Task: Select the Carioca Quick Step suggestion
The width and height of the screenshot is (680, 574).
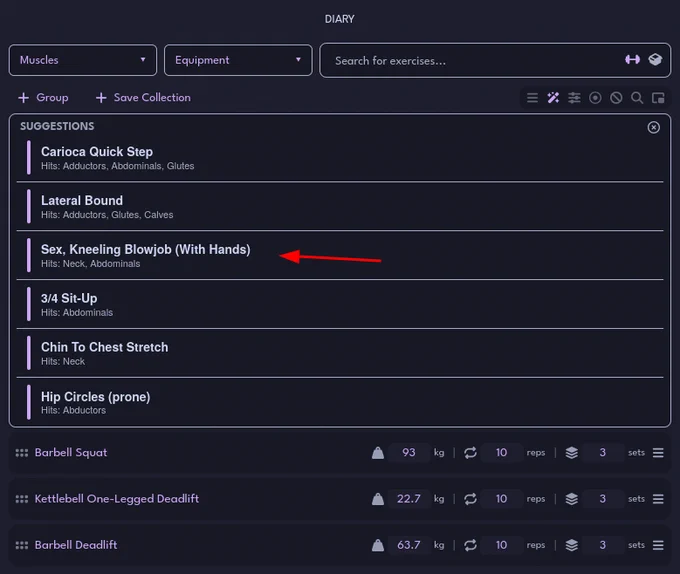Action: [340, 158]
